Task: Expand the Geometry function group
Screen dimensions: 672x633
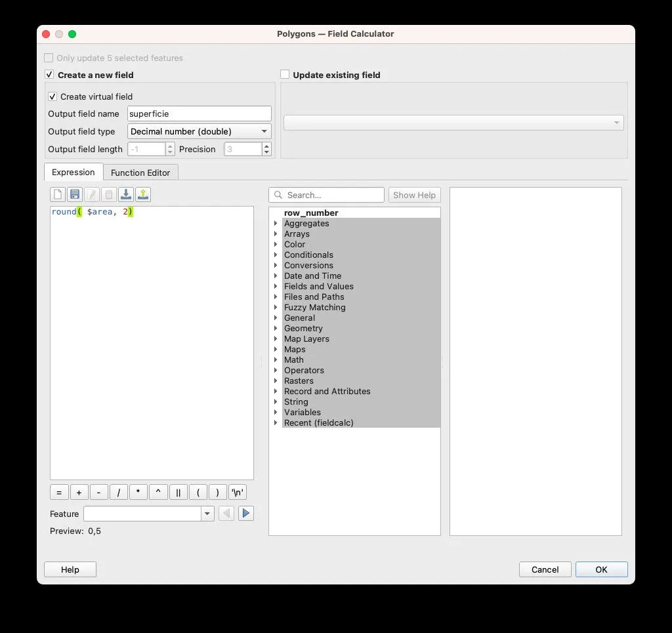Action: pyautogui.click(x=276, y=329)
